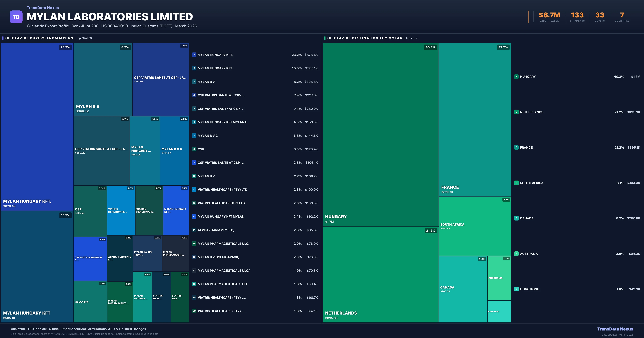Click the MYLAN B V treemap tile
The width and height of the screenshot is (644, 338).
tap(103, 80)
